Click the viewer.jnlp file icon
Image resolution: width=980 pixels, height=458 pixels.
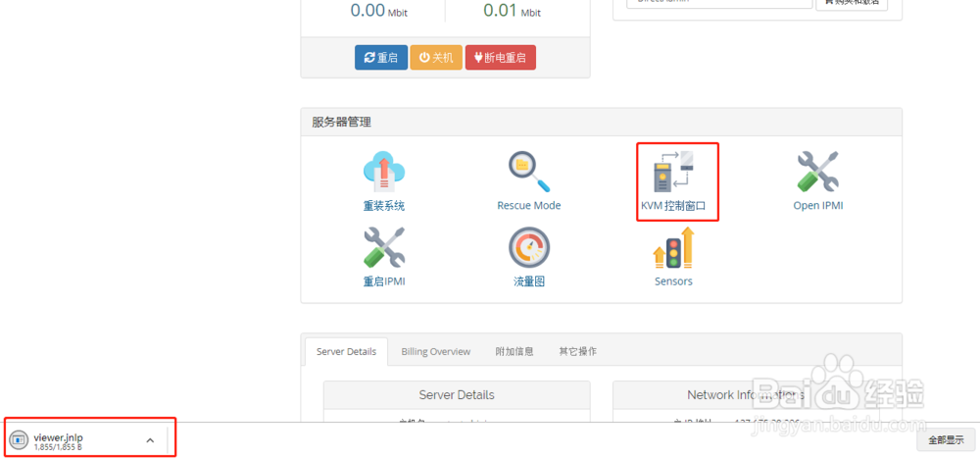(19, 440)
